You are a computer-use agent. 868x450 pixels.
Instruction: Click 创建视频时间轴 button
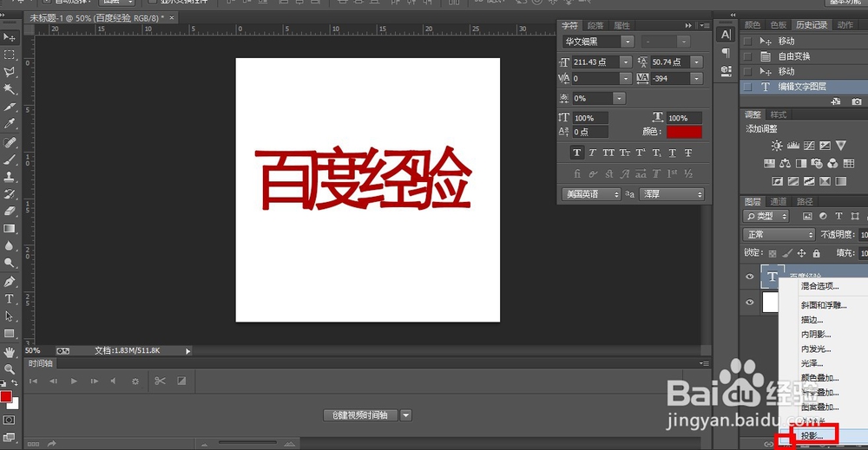(360, 415)
